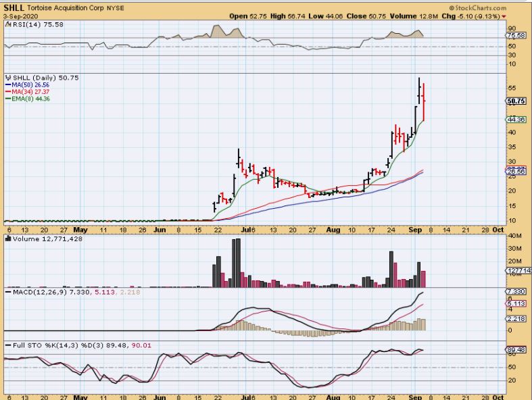Click the green line marker before EMA(8)
Image resolution: width=532 pixels, height=400 pixels.
point(8,99)
